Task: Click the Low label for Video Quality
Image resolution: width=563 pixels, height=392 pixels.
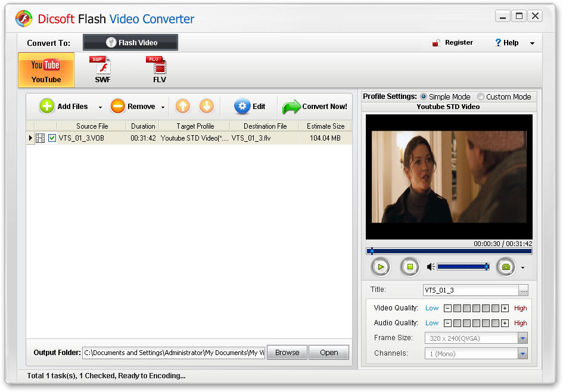Action: tap(431, 308)
